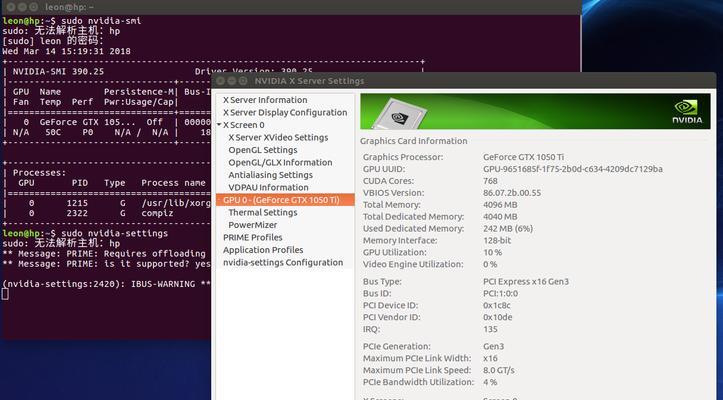The width and height of the screenshot is (723, 400).
Task: Click the GPU chip image in banner
Action: (x=399, y=114)
